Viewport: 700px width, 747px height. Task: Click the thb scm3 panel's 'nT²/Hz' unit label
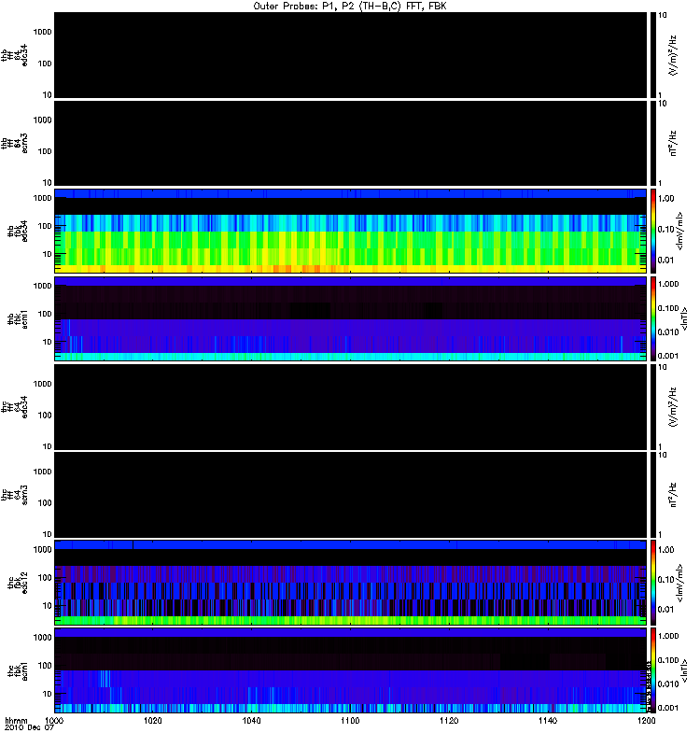tap(673, 144)
